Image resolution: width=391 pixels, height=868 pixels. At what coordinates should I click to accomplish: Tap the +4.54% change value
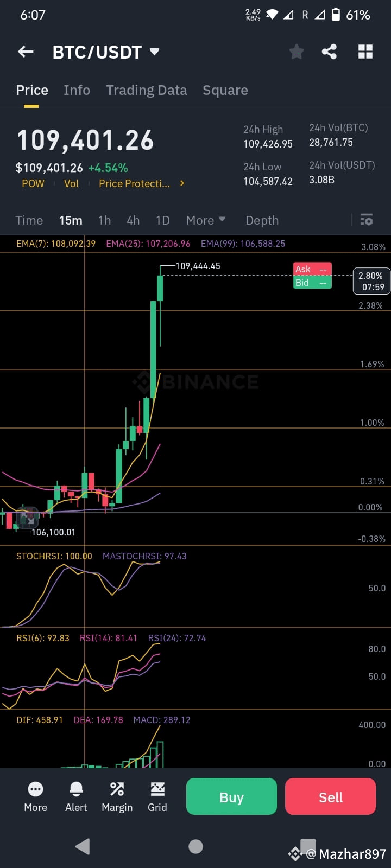pyautogui.click(x=108, y=168)
